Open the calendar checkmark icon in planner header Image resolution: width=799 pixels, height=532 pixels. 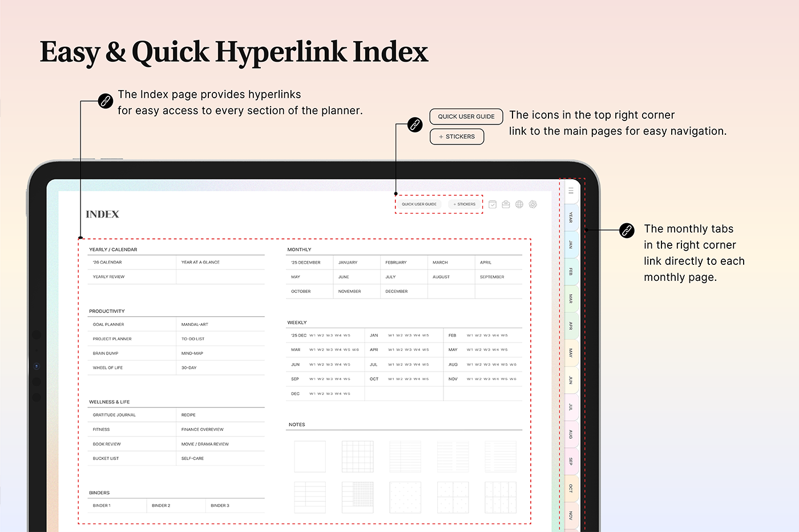pyautogui.click(x=493, y=204)
